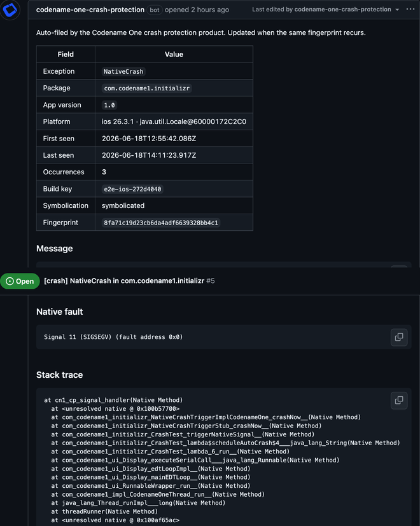This screenshot has width=420, height=526.
Task: Select the RunnableWrapper_run stack line
Action: click(151, 486)
